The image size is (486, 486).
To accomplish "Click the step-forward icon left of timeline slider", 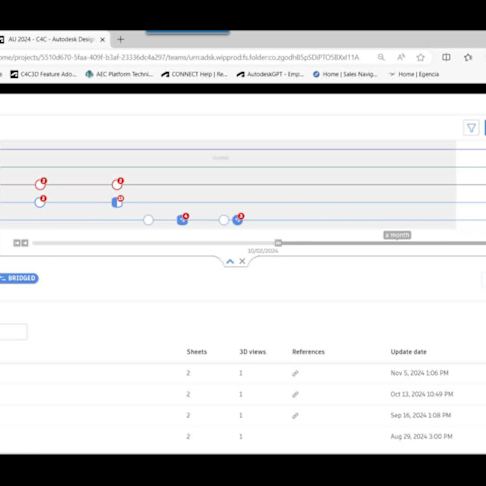I will pyautogui.click(x=25, y=243).
